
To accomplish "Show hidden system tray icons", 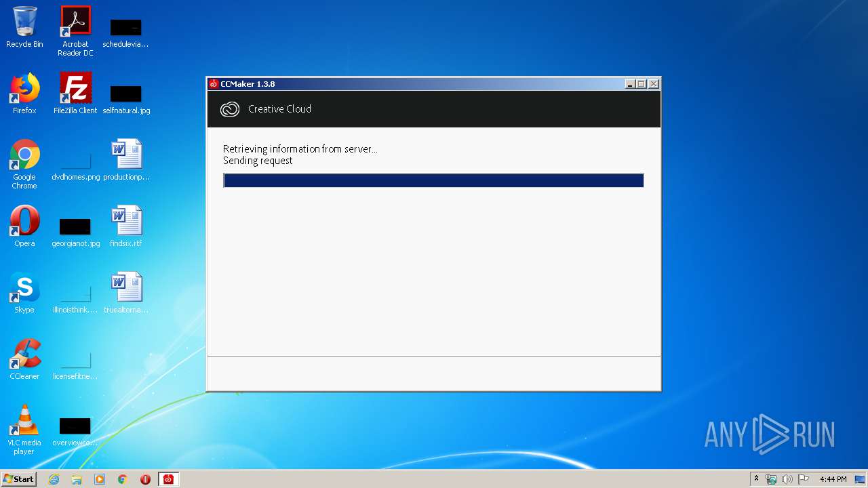I will click(756, 479).
